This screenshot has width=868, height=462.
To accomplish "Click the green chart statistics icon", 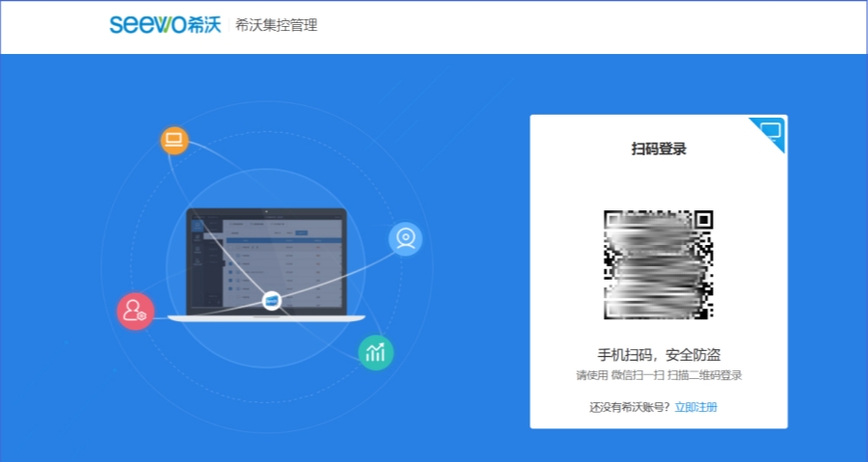I will coord(376,352).
